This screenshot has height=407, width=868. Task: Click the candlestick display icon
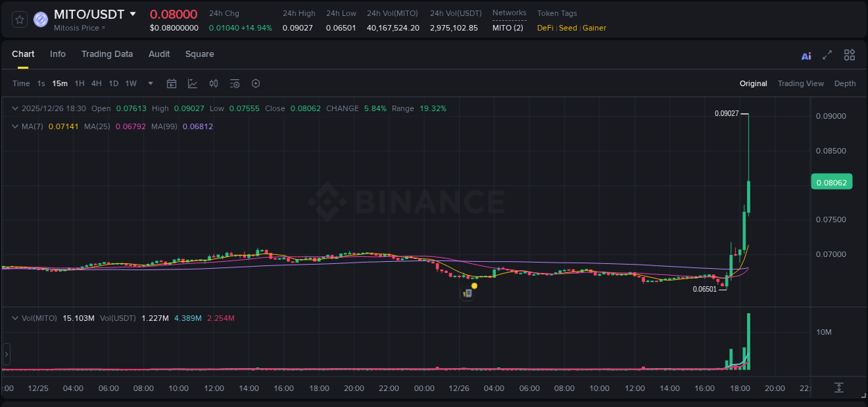tap(214, 83)
